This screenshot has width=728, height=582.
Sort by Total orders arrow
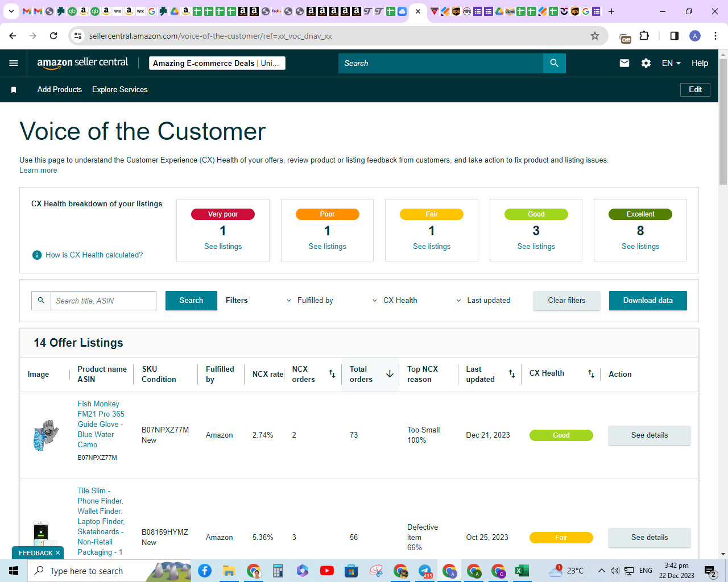coord(390,374)
